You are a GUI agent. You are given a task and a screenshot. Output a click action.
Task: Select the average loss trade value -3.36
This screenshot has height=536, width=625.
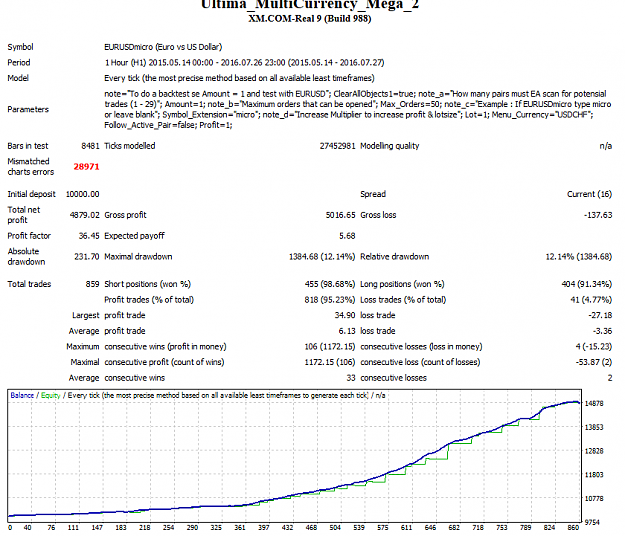coord(602,331)
